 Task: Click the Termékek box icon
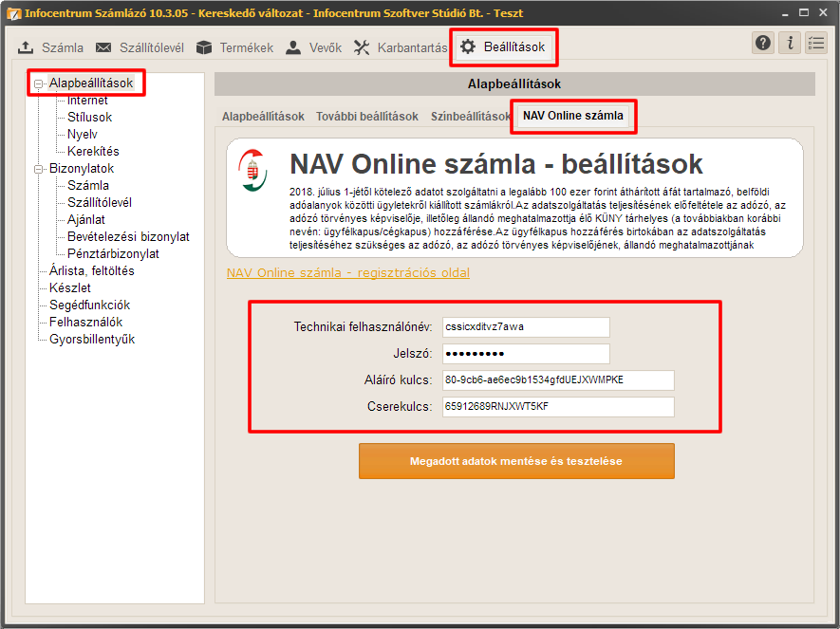pyautogui.click(x=204, y=47)
